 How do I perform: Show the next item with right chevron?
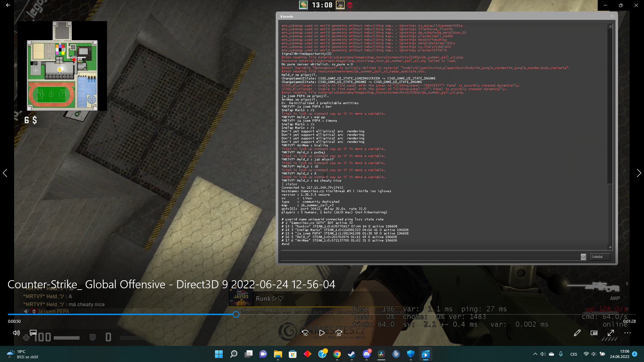coord(639,173)
